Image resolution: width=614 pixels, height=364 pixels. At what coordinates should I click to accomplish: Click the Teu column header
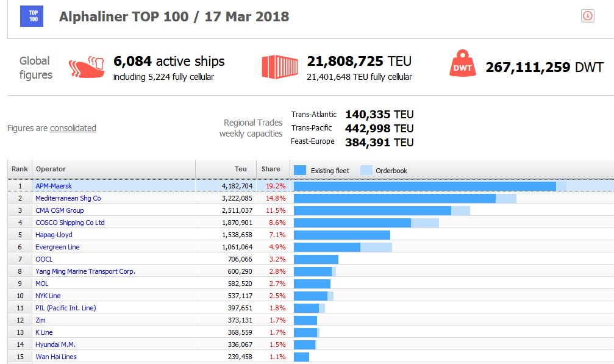tap(241, 169)
